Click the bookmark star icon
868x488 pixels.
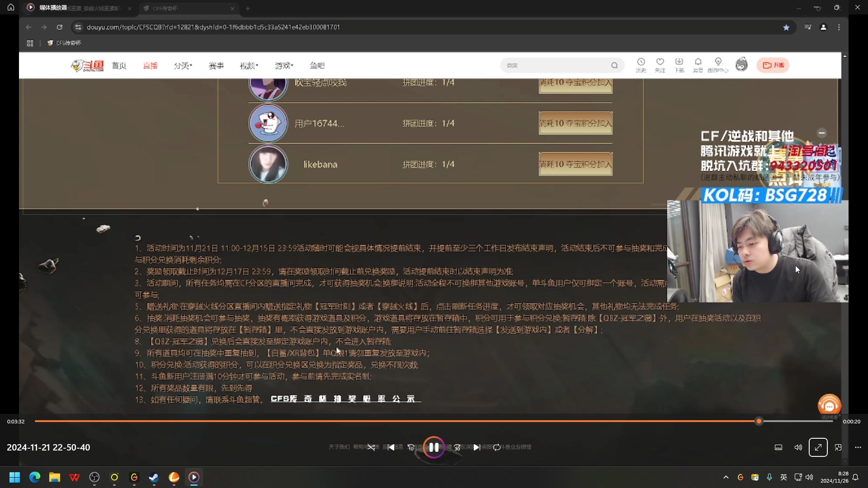point(786,27)
